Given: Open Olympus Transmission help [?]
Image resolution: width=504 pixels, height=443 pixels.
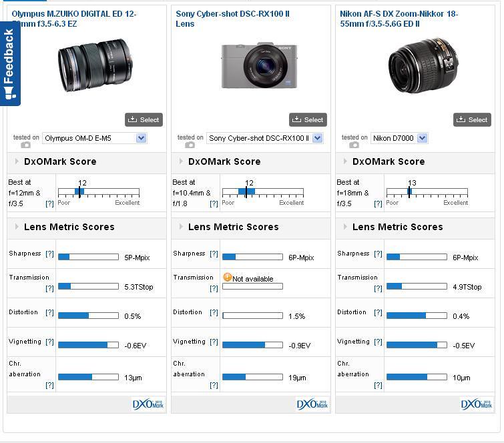Looking at the screenshot, I should pyautogui.click(x=49, y=288).
